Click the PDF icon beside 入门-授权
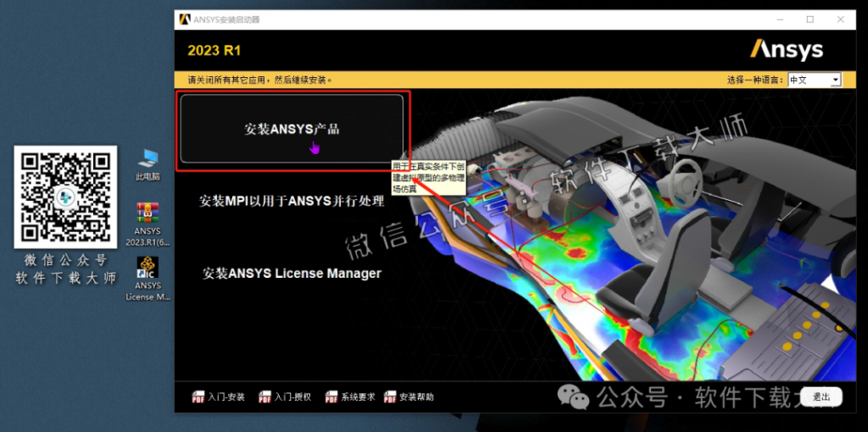This screenshot has height=432, width=868. point(265,397)
